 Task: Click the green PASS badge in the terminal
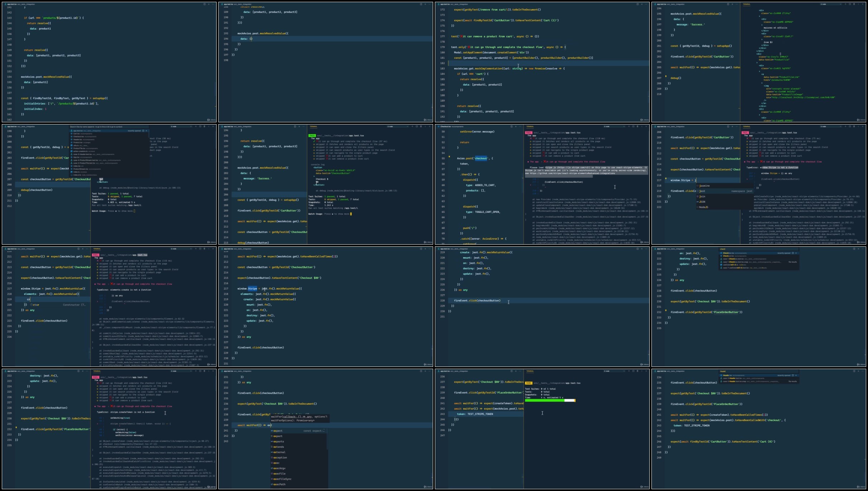(x=312, y=136)
